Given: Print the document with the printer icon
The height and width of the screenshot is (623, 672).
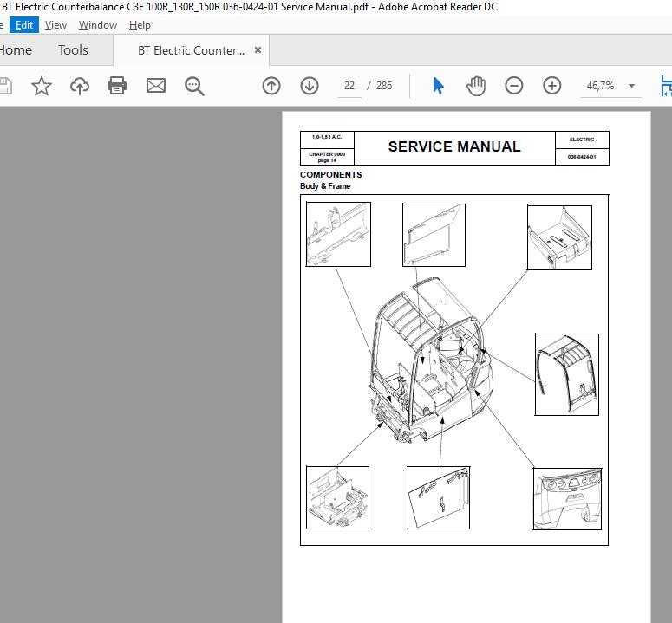Looking at the screenshot, I should click(x=117, y=86).
